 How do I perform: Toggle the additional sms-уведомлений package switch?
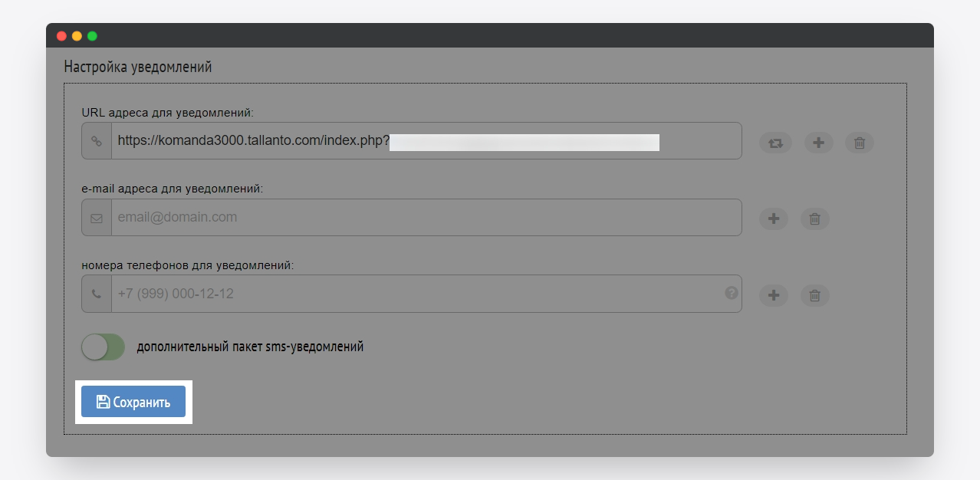tap(103, 347)
